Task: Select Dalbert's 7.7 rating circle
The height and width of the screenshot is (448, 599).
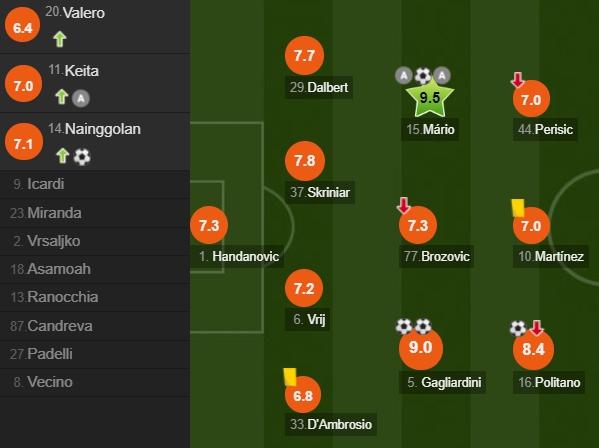Action: pyautogui.click(x=304, y=56)
